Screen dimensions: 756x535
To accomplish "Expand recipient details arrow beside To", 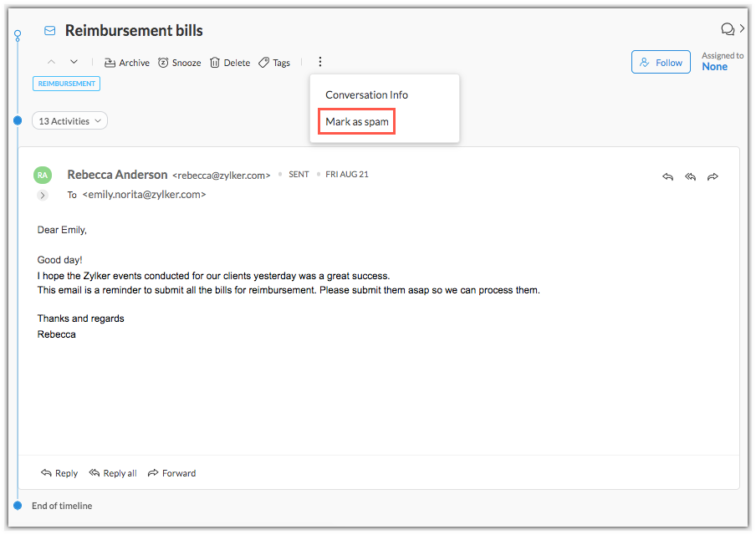I will click(43, 195).
